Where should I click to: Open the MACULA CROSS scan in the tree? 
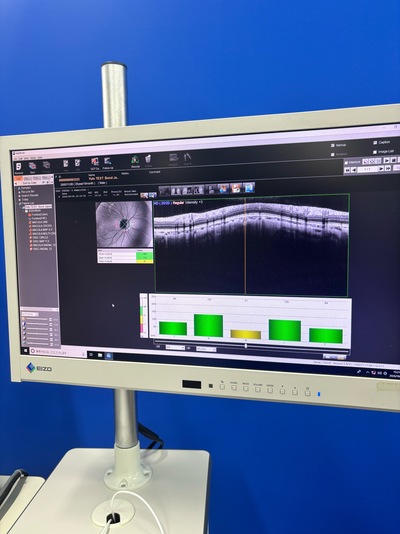pos(42,226)
